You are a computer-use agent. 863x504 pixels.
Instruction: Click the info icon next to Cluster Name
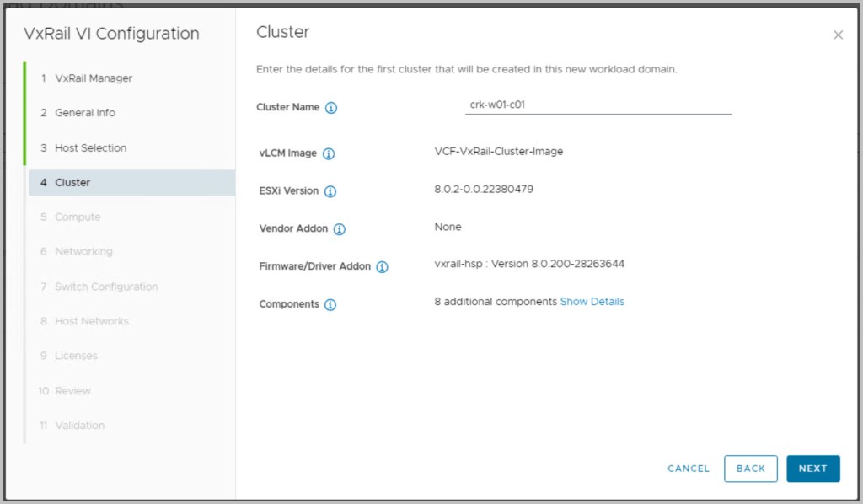331,108
